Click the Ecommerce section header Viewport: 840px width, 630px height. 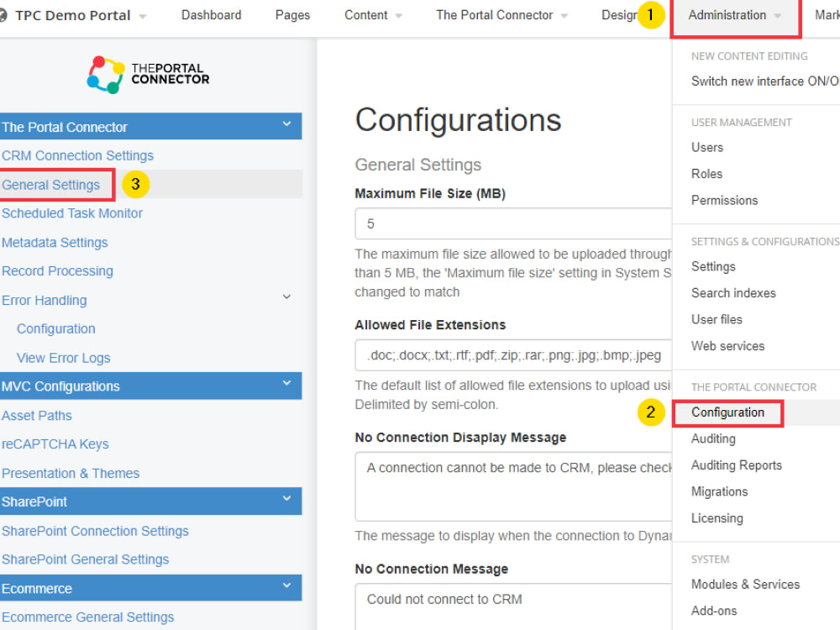click(x=150, y=588)
